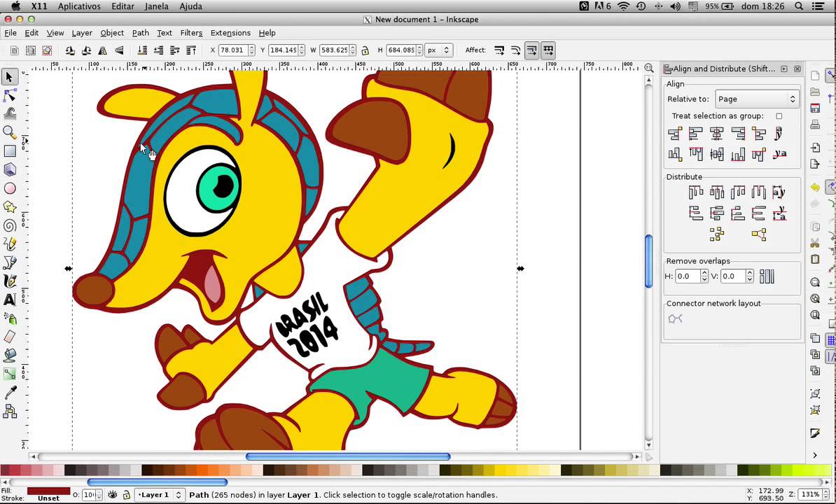Randomize centers in Distribute section
The image size is (836, 504).
pyautogui.click(x=716, y=234)
